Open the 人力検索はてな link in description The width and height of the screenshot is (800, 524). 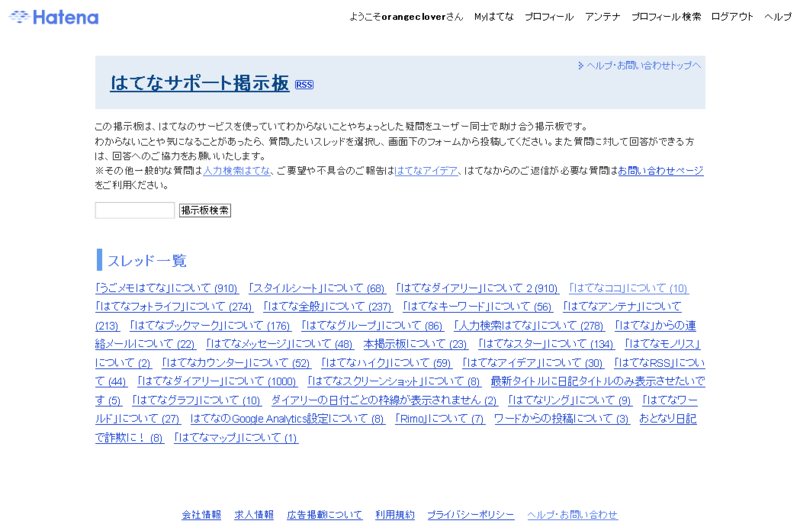coord(237,171)
